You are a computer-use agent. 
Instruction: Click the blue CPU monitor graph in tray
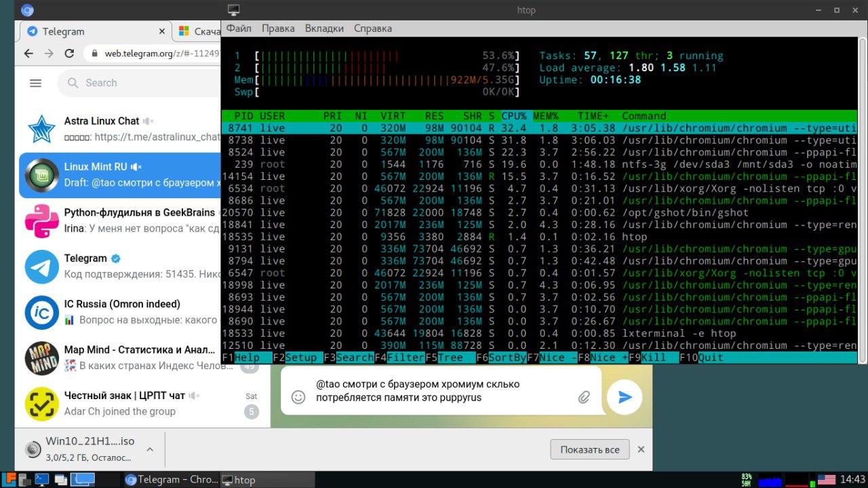770,479
